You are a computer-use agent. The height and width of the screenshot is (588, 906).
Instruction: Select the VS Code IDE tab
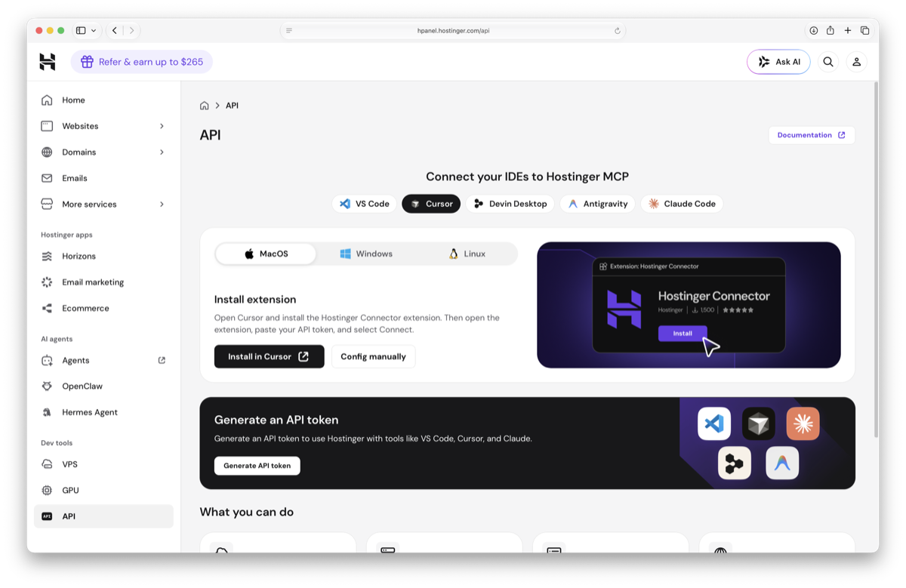point(365,204)
